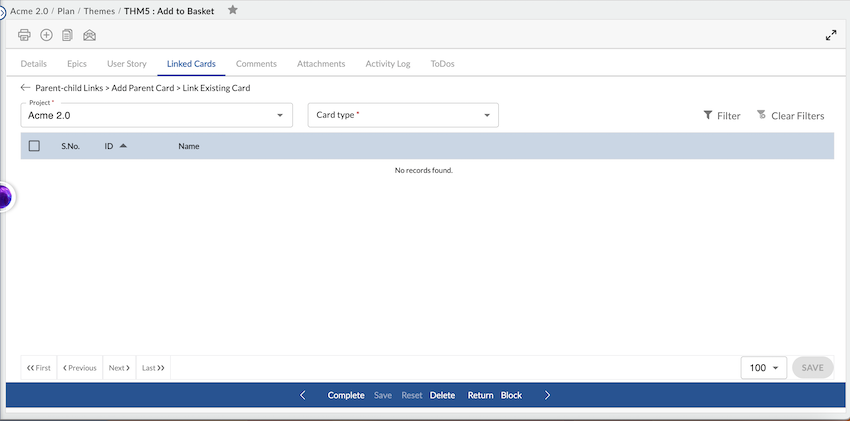Open the Card type dropdown
The image size is (850, 421).
coord(402,115)
